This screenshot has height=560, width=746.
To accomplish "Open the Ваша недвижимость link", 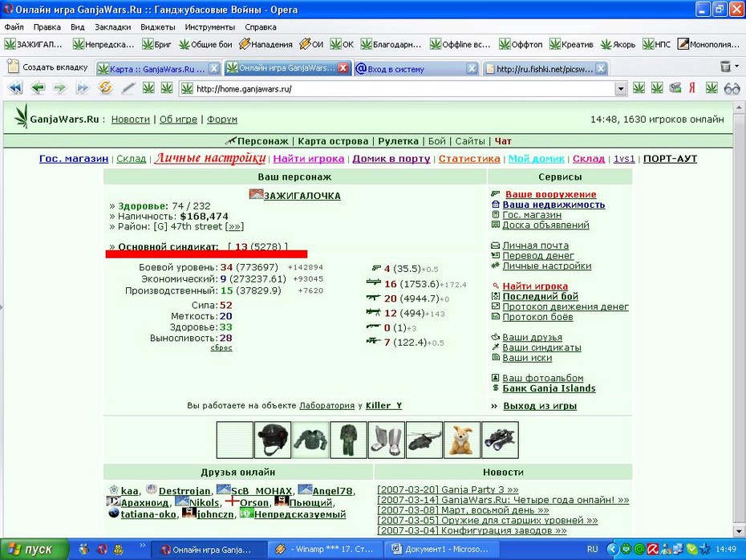I will click(553, 205).
